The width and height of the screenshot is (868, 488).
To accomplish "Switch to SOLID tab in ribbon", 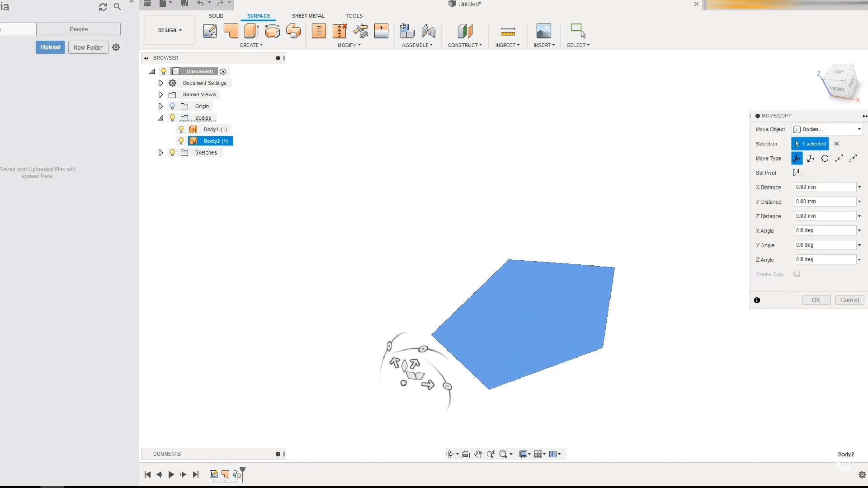I will [x=215, y=15].
